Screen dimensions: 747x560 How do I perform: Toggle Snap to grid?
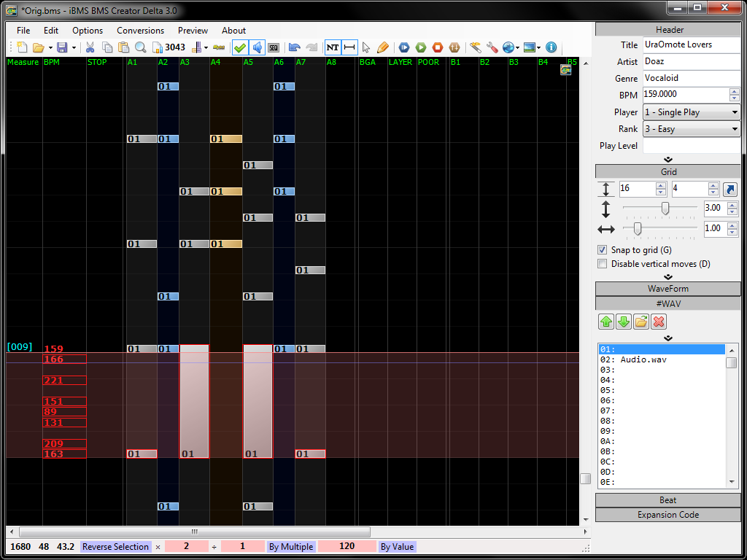[602, 250]
